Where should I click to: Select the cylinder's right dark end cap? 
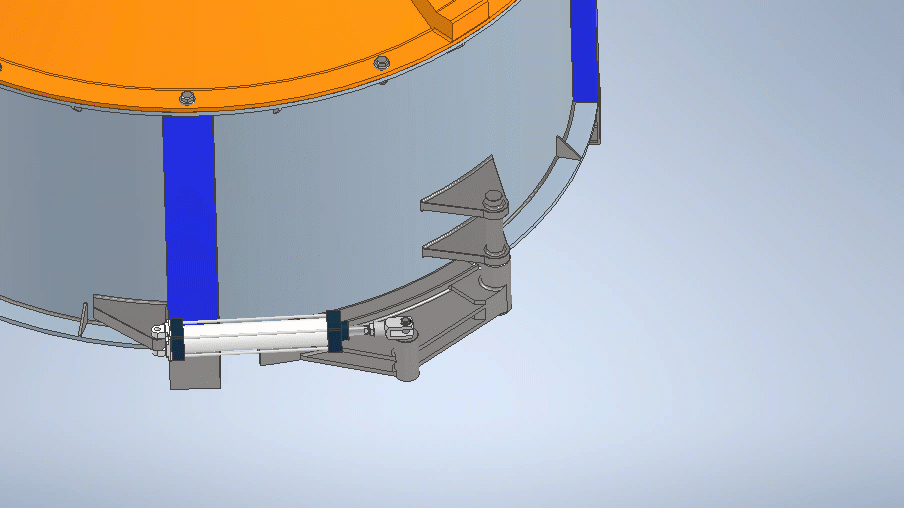[x=334, y=331]
